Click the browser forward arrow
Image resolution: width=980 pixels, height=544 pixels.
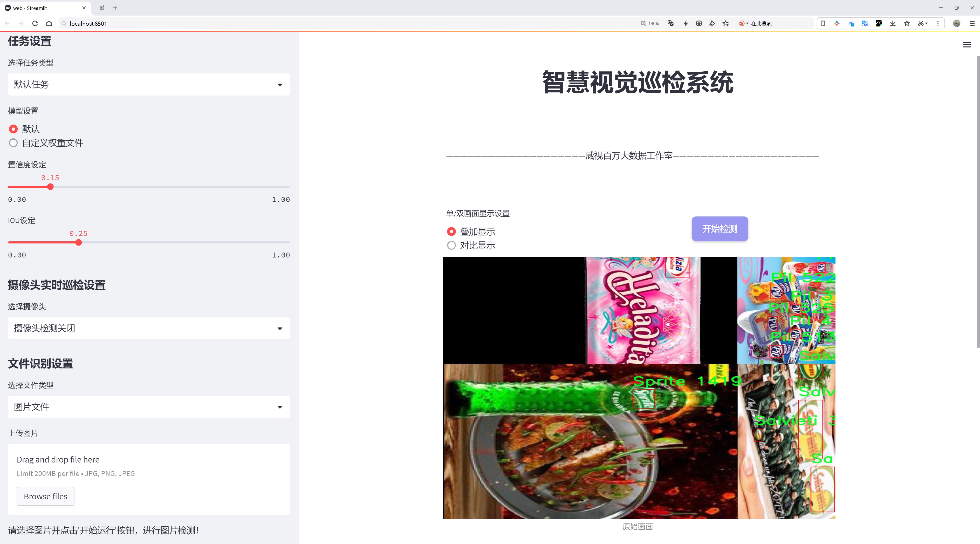[x=21, y=24]
